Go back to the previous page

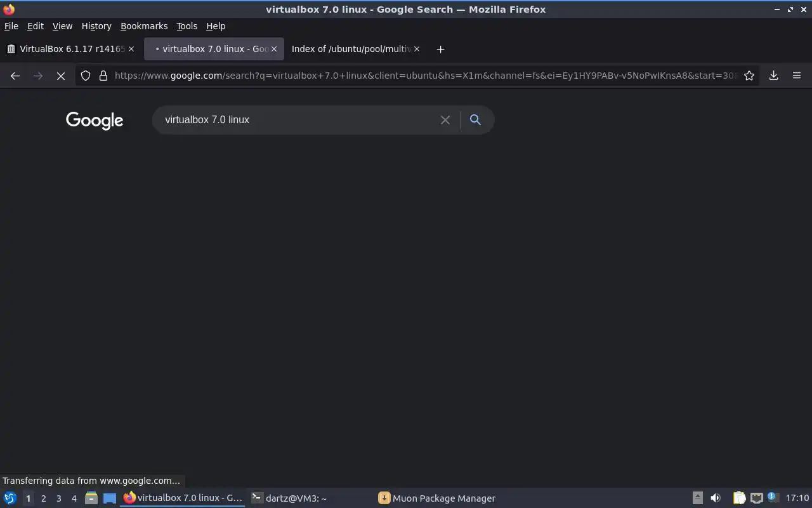(15, 76)
